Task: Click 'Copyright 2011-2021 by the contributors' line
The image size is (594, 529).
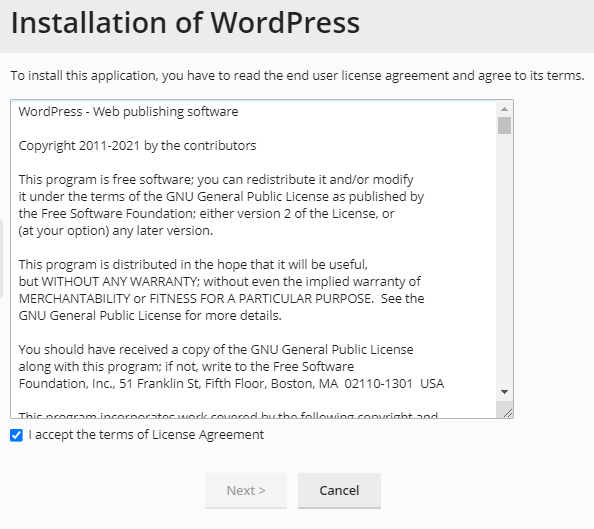Action: point(138,146)
